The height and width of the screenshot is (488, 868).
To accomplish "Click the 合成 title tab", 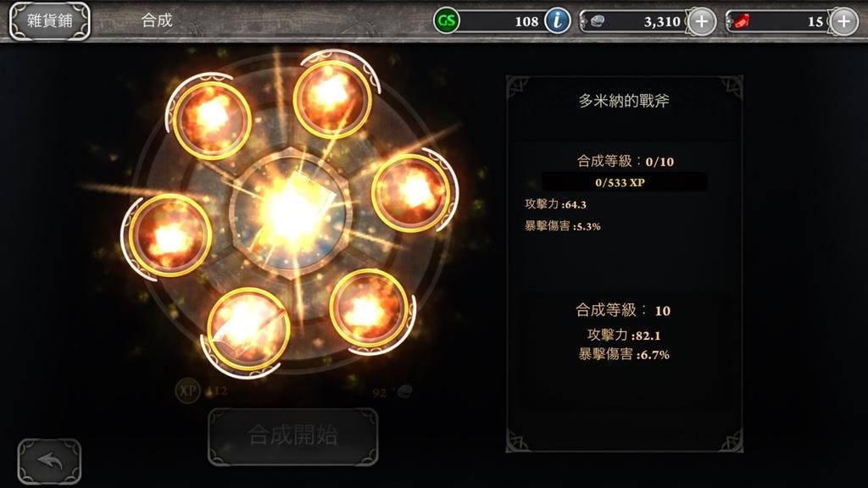I will 157,20.
